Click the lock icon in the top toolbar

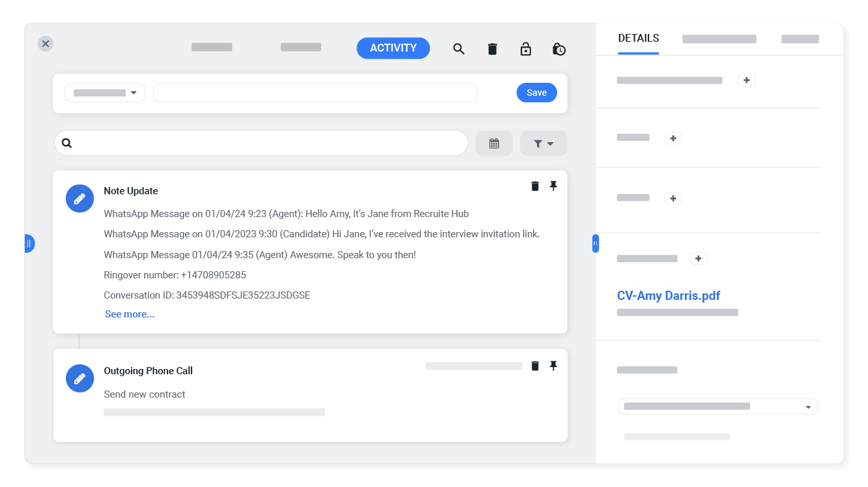click(525, 48)
